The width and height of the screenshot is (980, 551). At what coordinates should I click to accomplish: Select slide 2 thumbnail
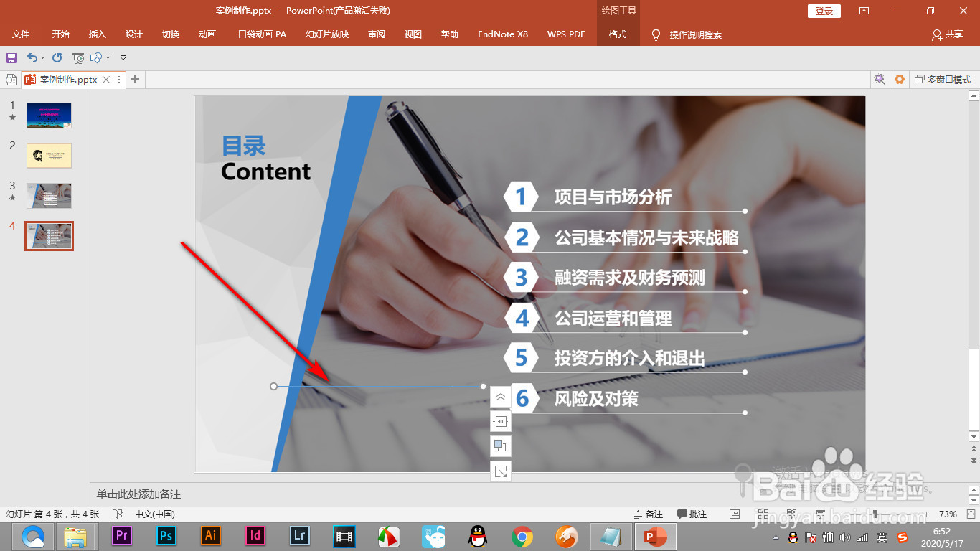[49, 156]
